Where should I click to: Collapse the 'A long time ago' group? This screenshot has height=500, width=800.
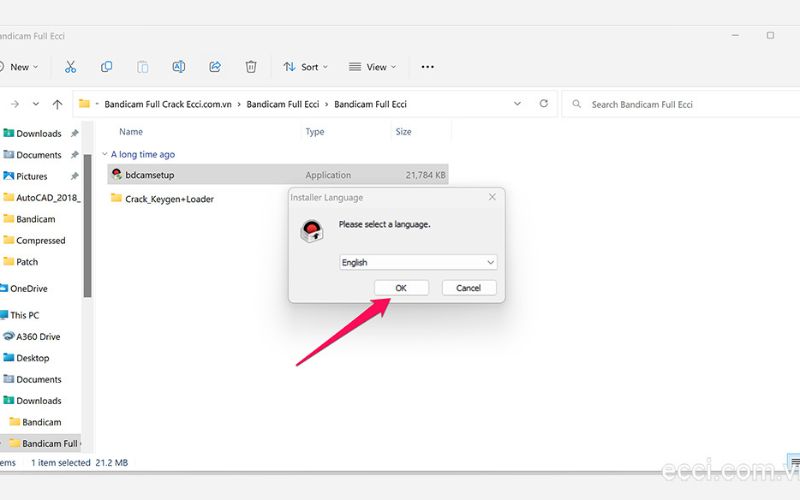105,154
